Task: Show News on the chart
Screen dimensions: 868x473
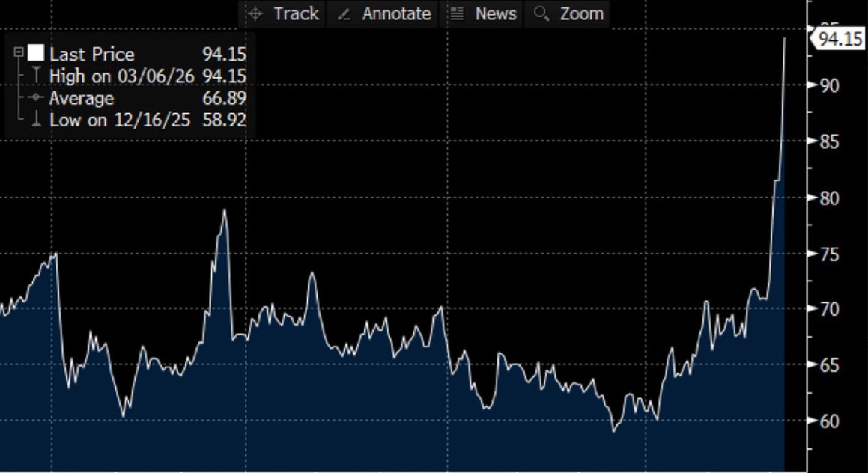Action: tap(495, 14)
